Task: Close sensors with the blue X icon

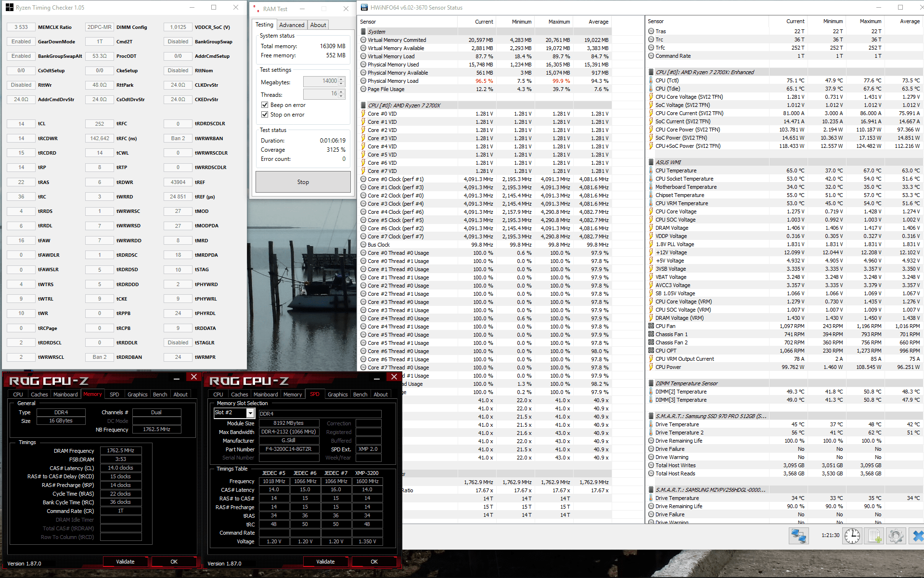Action: coord(917,536)
